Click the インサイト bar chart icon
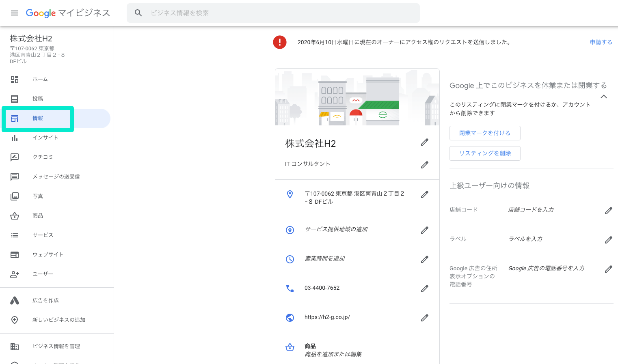Viewport: 618px width, 364px height. (x=15, y=138)
